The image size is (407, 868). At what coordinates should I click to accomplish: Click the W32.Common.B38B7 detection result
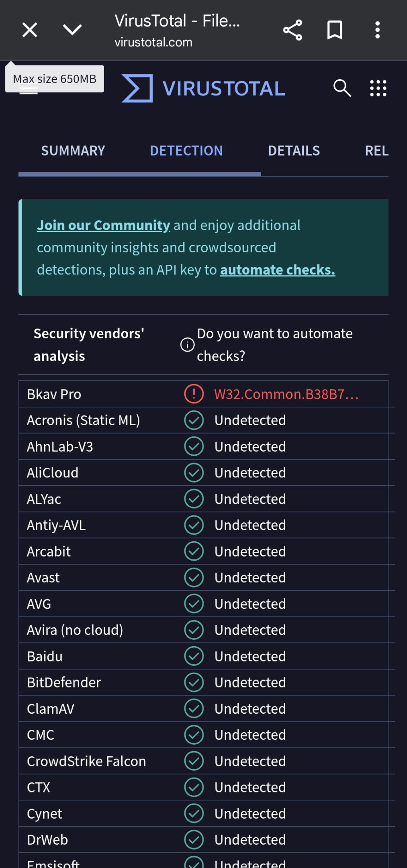point(286,394)
